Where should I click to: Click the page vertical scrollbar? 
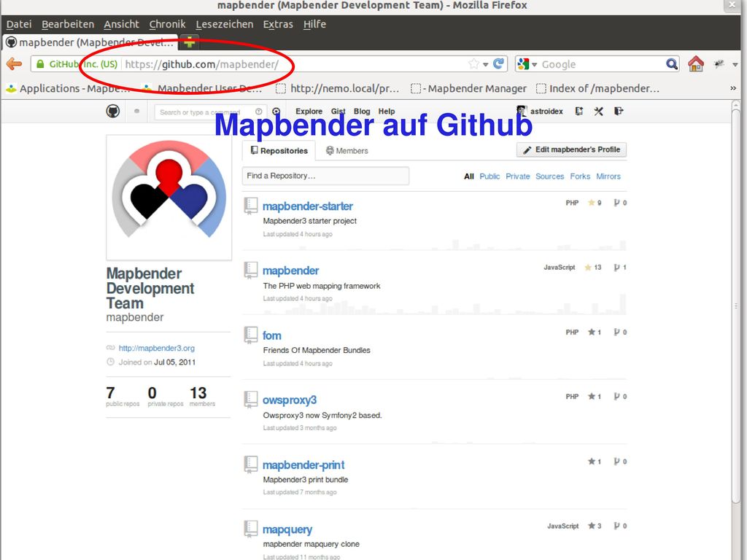pyautogui.click(x=736, y=305)
